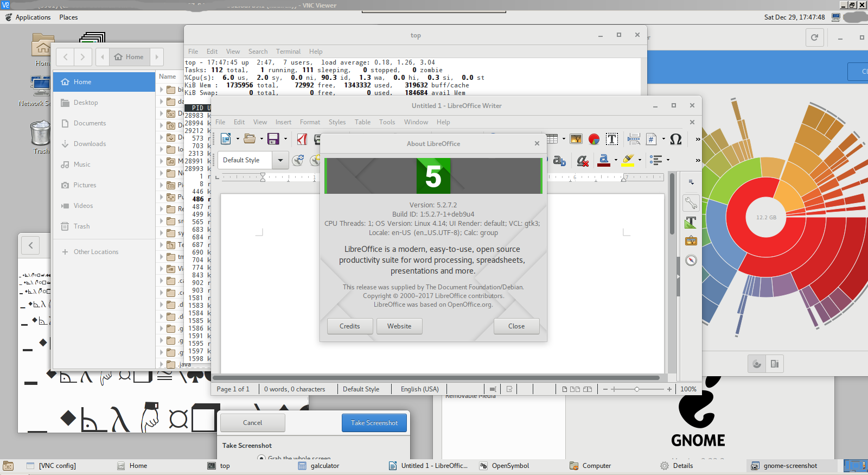
Task: Click the Website button in About dialog
Action: click(x=399, y=326)
